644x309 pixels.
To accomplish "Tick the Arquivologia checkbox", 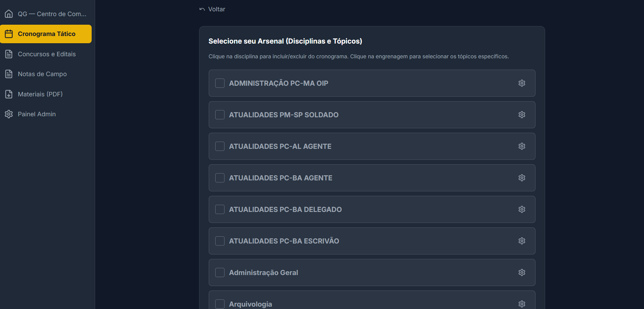I will [220, 304].
